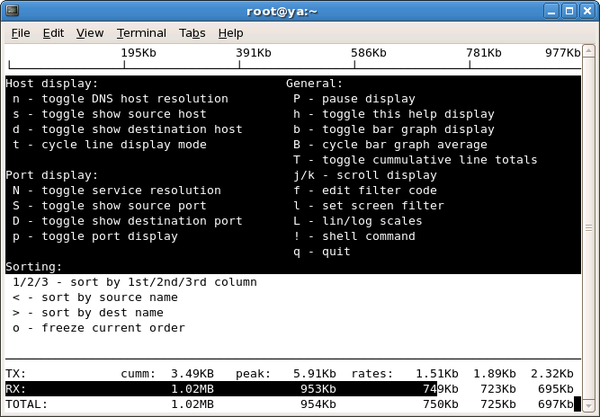Click the 'Port display:' heading

tap(52, 175)
